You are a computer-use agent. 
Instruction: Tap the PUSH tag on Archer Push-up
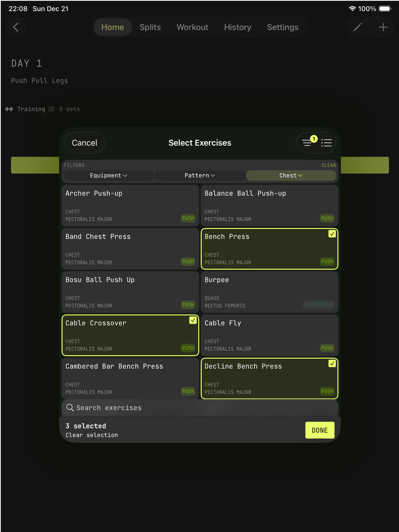coord(188,218)
